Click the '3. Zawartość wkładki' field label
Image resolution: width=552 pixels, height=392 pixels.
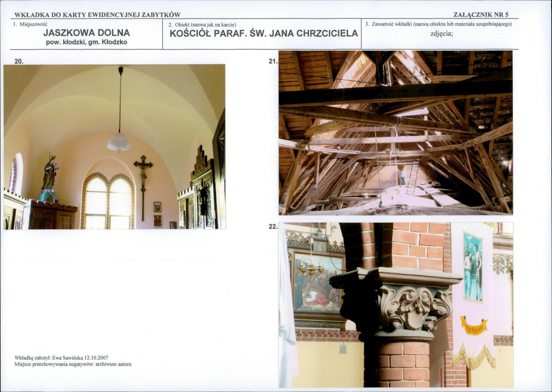[x=438, y=24]
